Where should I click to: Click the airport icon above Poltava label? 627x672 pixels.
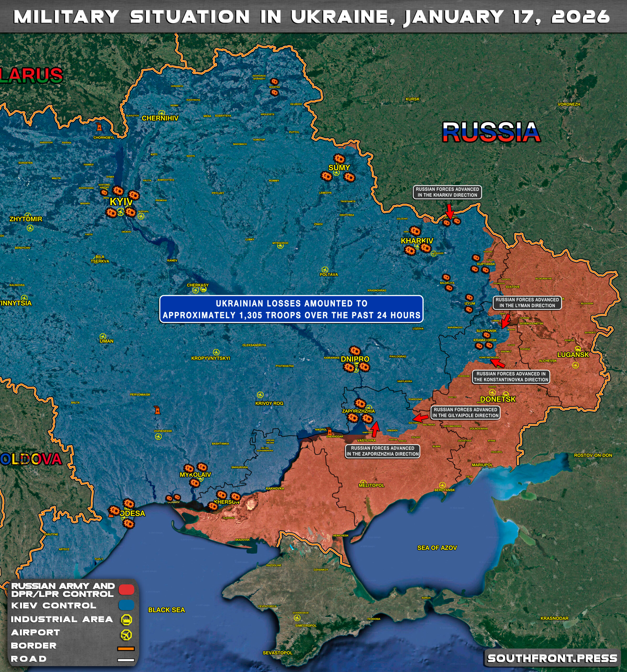coord(325,269)
